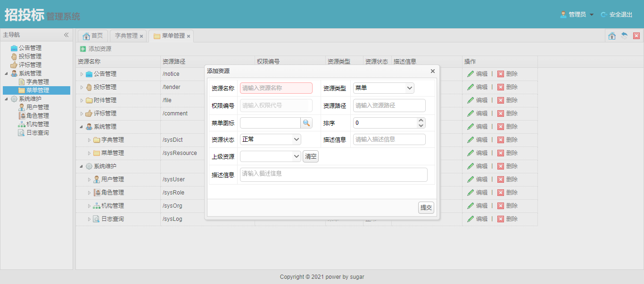The height and width of the screenshot is (284, 644).
Task: Click the 资源名称 input field
Action: (276, 88)
